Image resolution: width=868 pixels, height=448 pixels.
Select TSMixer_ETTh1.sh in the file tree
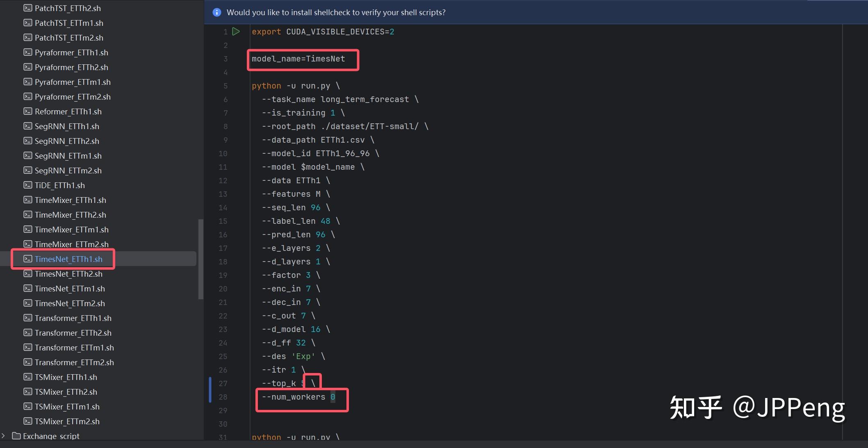pos(66,377)
